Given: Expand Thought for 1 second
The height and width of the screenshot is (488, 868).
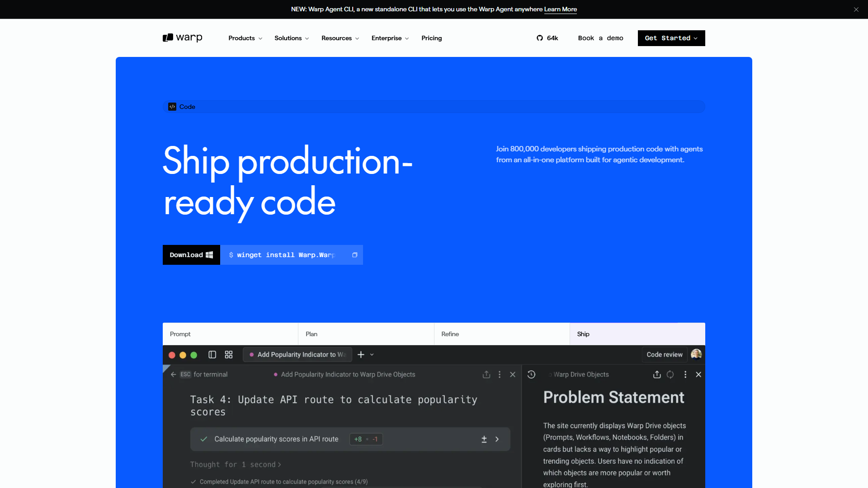Looking at the screenshot, I should coord(236,465).
